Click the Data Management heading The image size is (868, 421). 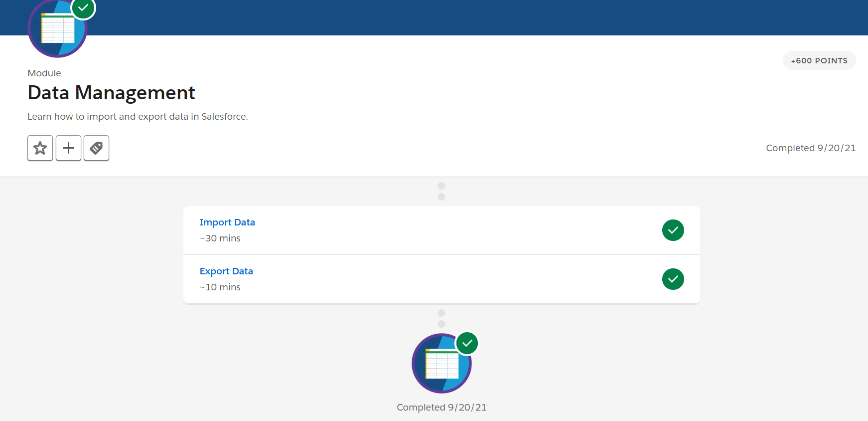(111, 93)
